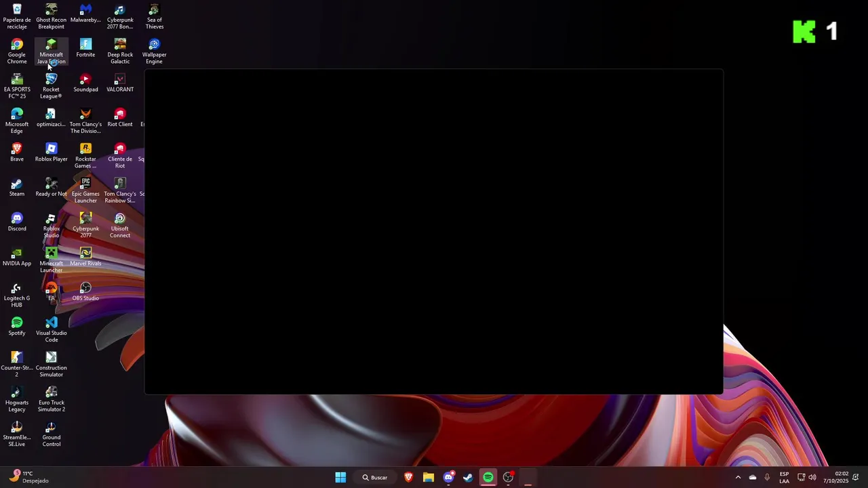Select the Ubisoft Connect desktop icon
The width and height of the screenshot is (868, 488).
(x=120, y=226)
